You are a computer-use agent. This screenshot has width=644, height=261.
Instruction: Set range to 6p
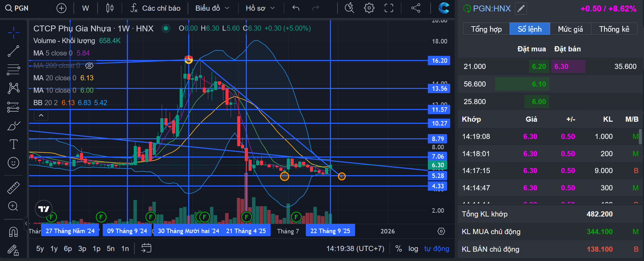(68, 249)
